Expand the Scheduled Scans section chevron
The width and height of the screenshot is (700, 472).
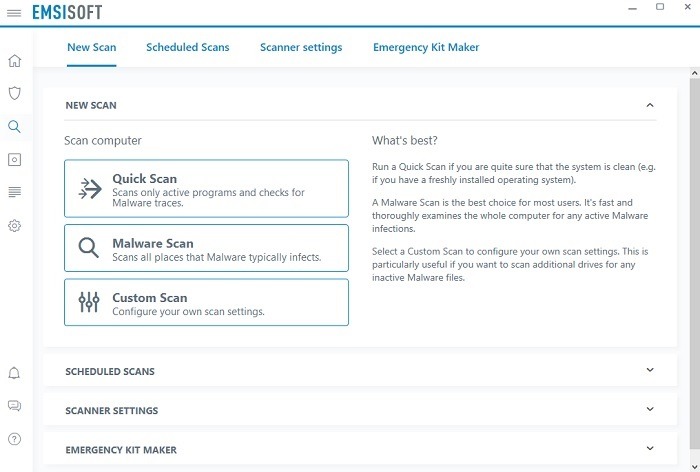point(650,370)
